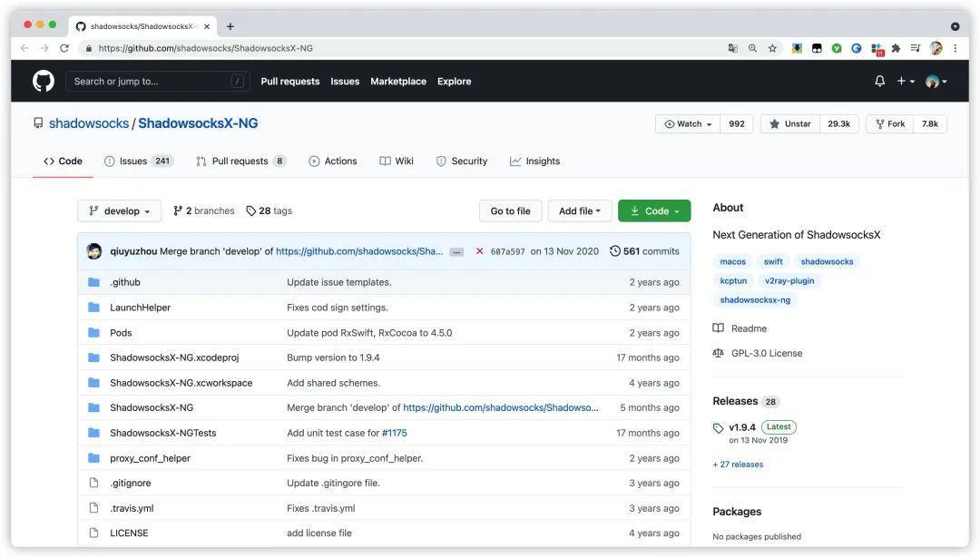View the 992 watchers count
Image resolution: width=980 pixels, height=558 pixels.
point(736,123)
